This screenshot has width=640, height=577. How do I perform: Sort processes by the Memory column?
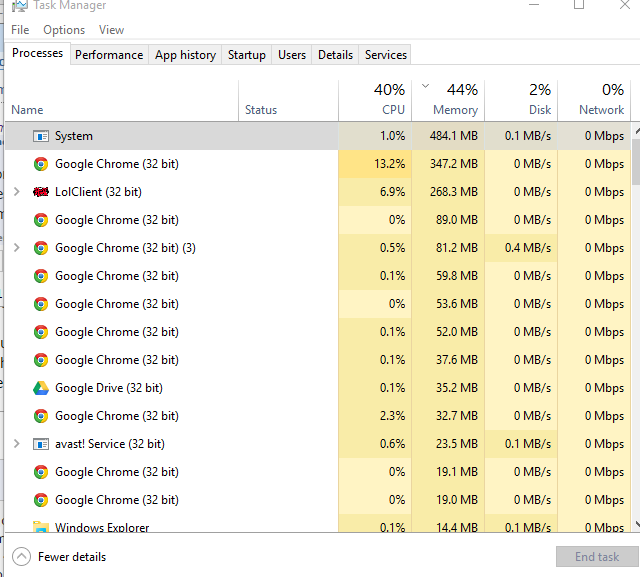(x=448, y=101)
